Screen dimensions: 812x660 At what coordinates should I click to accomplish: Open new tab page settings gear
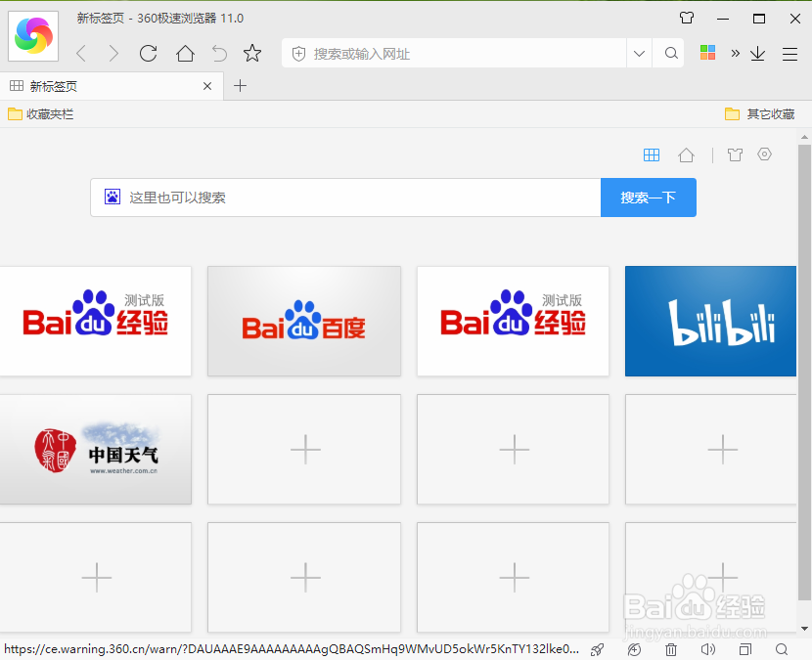click(x=764, y=154)
